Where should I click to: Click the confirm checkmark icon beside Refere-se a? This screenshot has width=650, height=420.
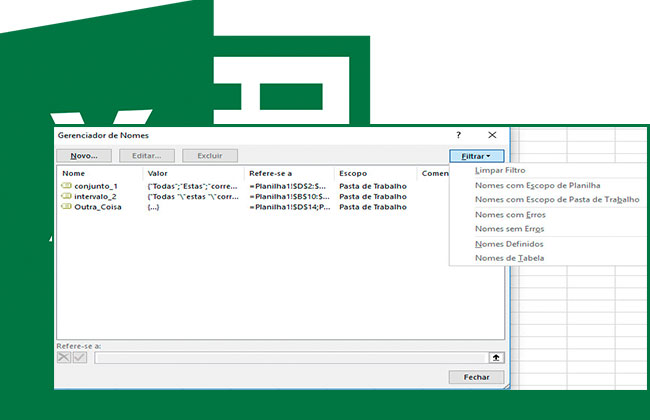80,357
